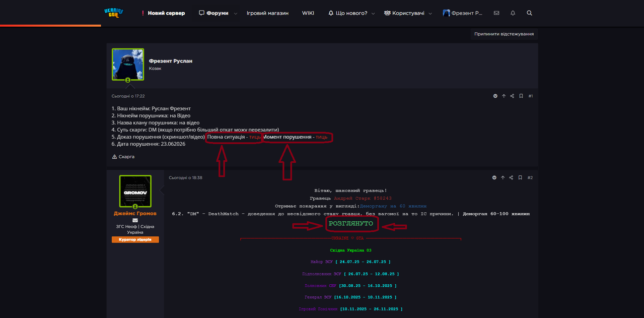Open the Ігровий магазин page
This screenshot has width=644, height=318.
[267, 13]
